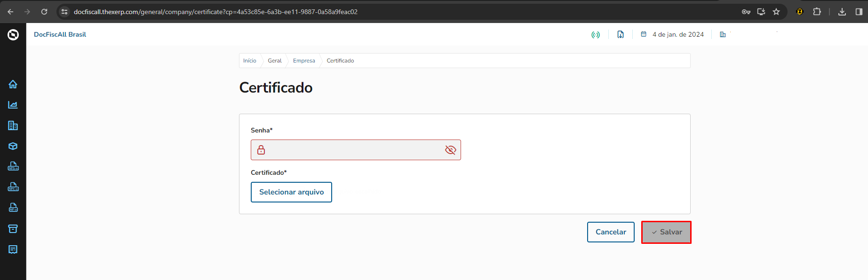The height and width of the screenshot is (280, 868).
Task: Click the calendar icon beside the date
Action: click(x=644, y=34)
